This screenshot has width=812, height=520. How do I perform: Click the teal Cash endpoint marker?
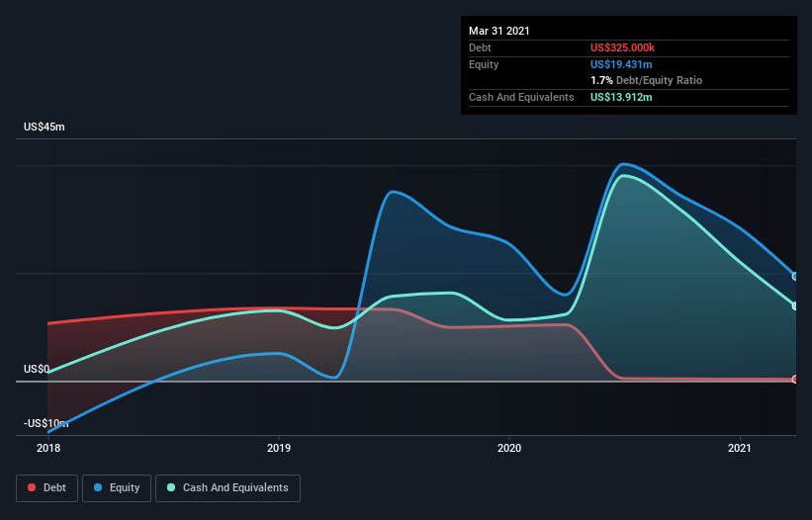coord(795,305)
